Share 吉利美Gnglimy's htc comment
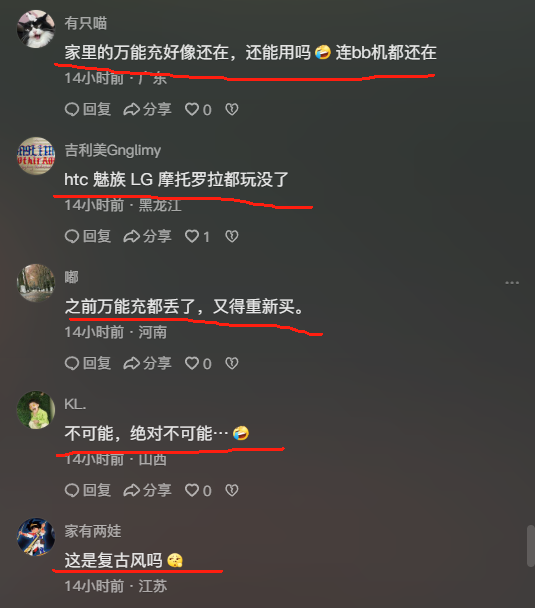This screenshot has height=608, width=535. 147,236
